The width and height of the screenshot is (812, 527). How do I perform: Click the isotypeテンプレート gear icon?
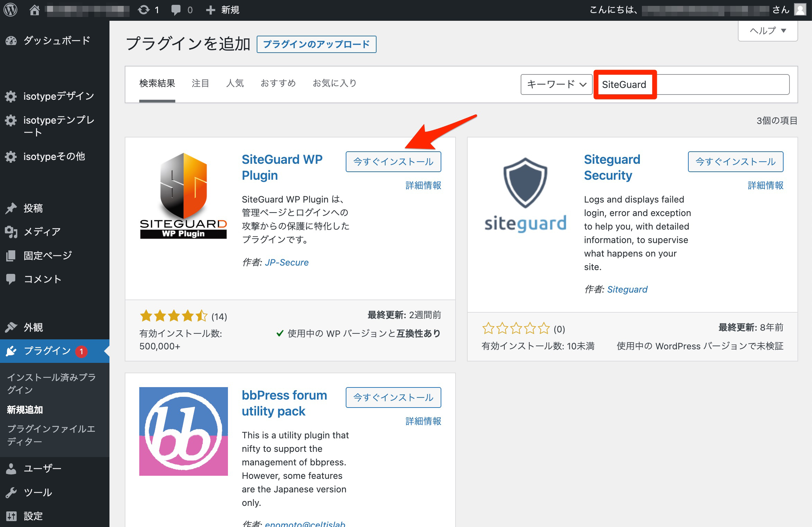pos(11,120)
